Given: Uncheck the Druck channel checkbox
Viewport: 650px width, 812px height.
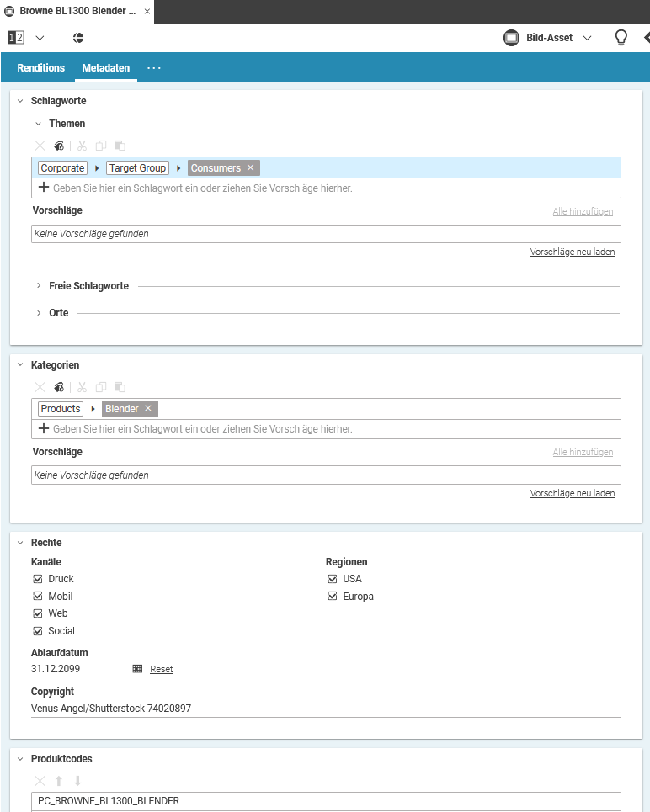Looking at the screenshot, I should pos(38,579).
